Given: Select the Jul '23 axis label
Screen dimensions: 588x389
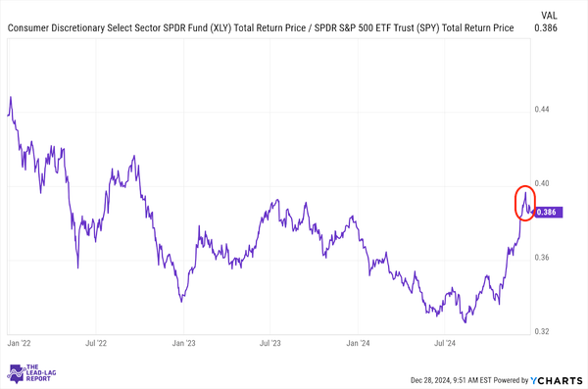Looking at the screenshot, I should pyautogui.click(x=270, y=343).
